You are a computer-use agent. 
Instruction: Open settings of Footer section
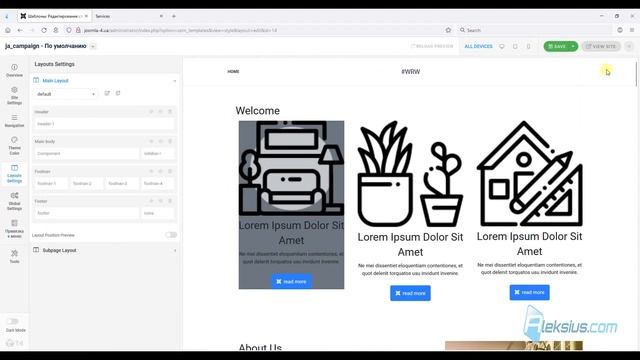161,201
